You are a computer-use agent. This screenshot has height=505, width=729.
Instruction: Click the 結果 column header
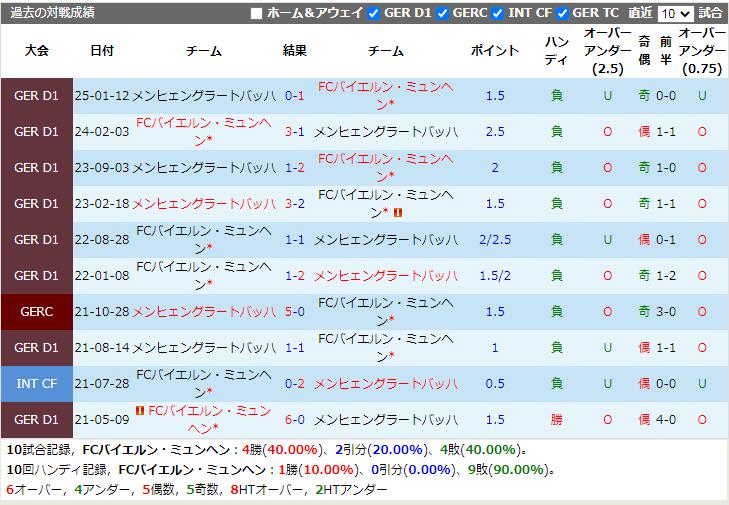[295, 50]
